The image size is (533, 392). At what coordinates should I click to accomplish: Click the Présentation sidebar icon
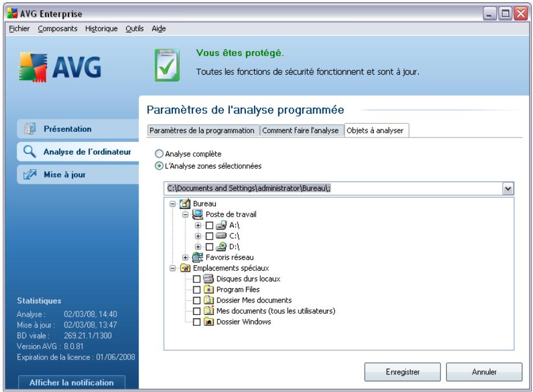click(x=30, y=129)
